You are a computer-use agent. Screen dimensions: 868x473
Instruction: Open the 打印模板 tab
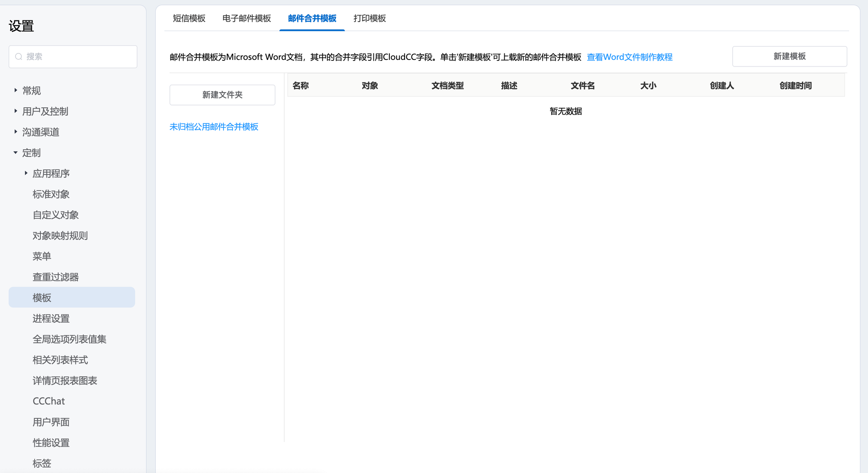pyautogui.click(x=369, y=18)
